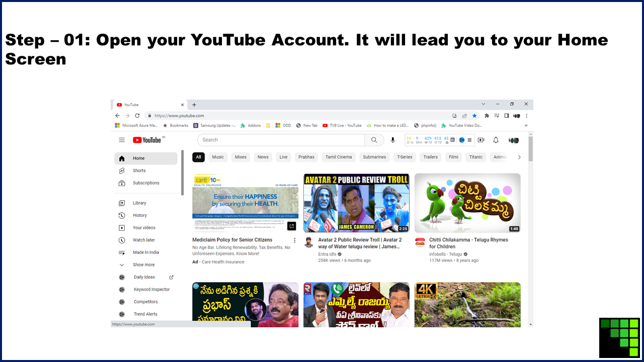Image resolution: width=644 pixels, height=362 pixels.
Task: Play the Chitti Chilakamma rhymes video thumbnail
Action: [467, 202]
